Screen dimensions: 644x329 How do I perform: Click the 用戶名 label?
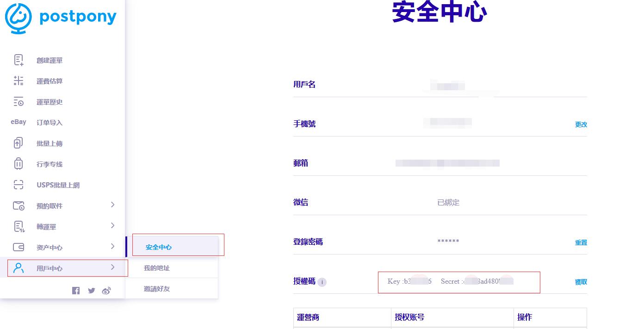point(304,85)
